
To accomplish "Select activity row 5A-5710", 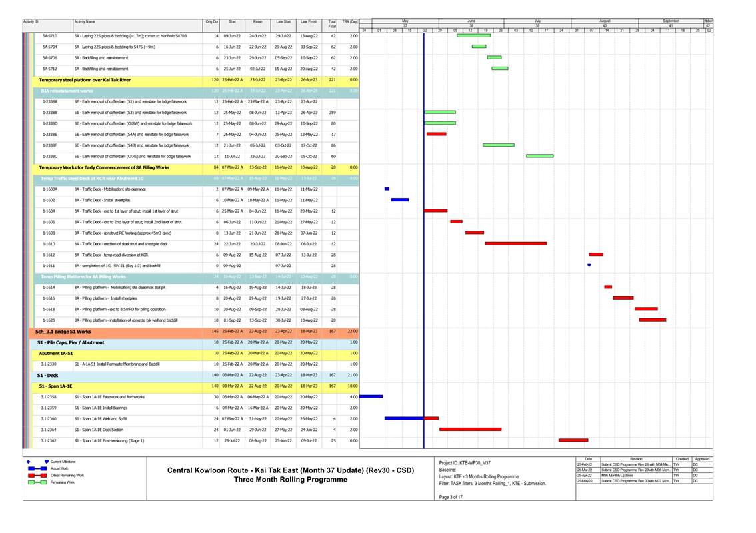I will [50, 35].
